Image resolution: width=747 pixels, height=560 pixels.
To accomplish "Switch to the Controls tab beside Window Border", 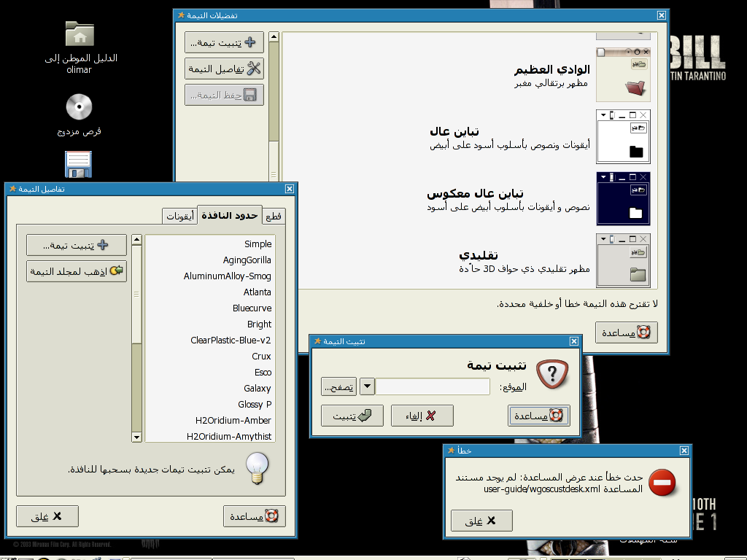I will point(274,216).
